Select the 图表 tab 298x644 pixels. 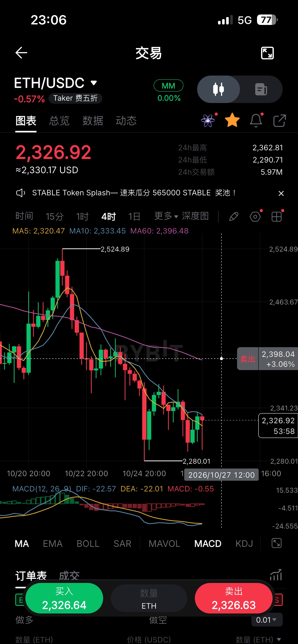click(x=26, y=121)
